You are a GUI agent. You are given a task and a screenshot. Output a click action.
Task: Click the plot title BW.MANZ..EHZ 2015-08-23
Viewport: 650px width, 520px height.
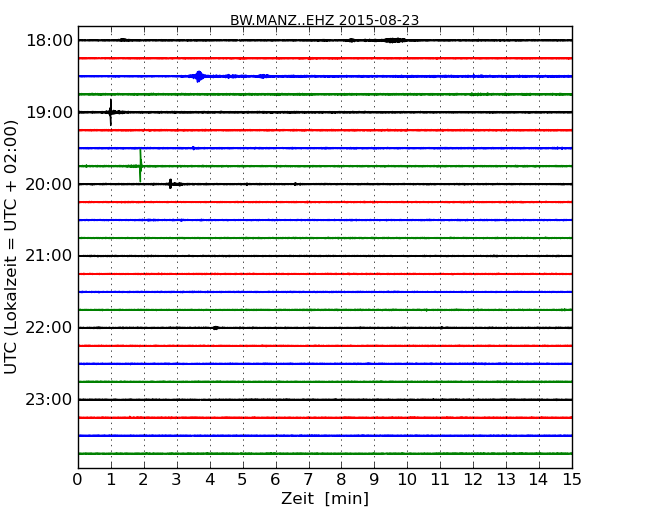pos(324,20)
